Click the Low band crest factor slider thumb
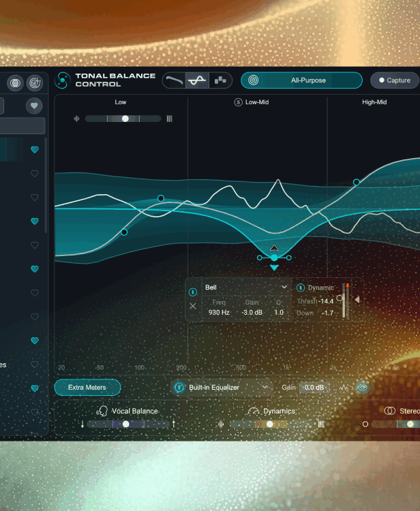420x511 pixels. pos(125,119)
